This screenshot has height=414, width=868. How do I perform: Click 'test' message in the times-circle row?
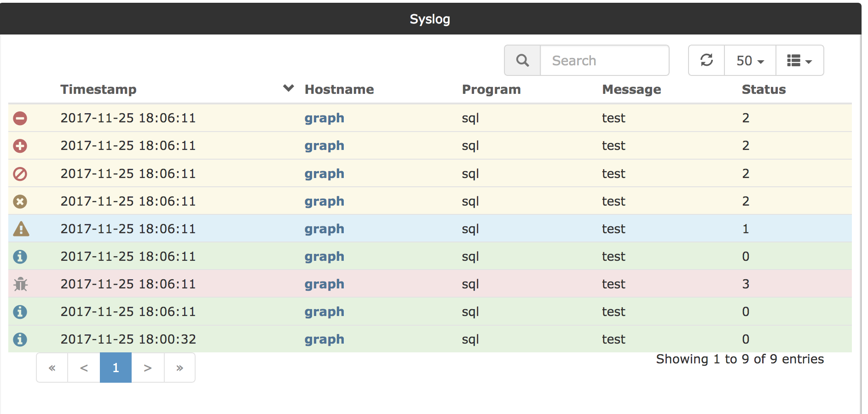[x=613, y=201]
